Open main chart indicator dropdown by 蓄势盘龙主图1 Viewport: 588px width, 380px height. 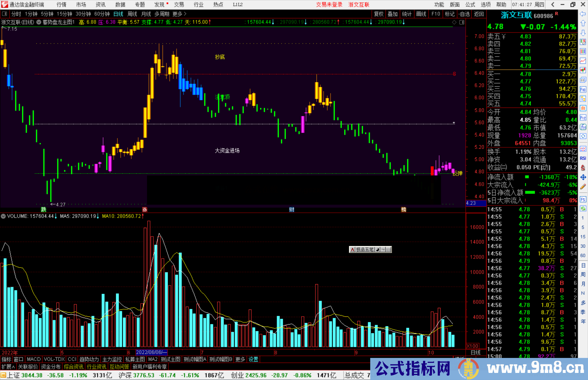39,22
